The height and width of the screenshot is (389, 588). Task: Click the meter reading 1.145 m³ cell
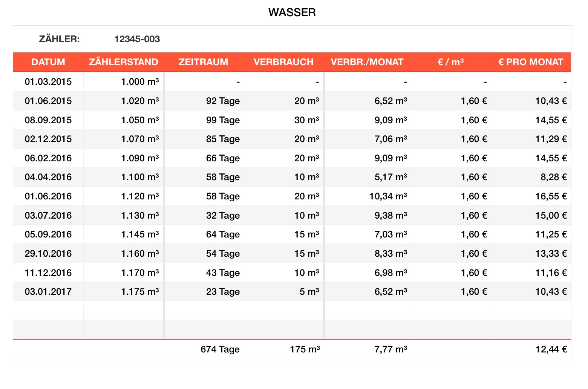click(x=140, y=234)
